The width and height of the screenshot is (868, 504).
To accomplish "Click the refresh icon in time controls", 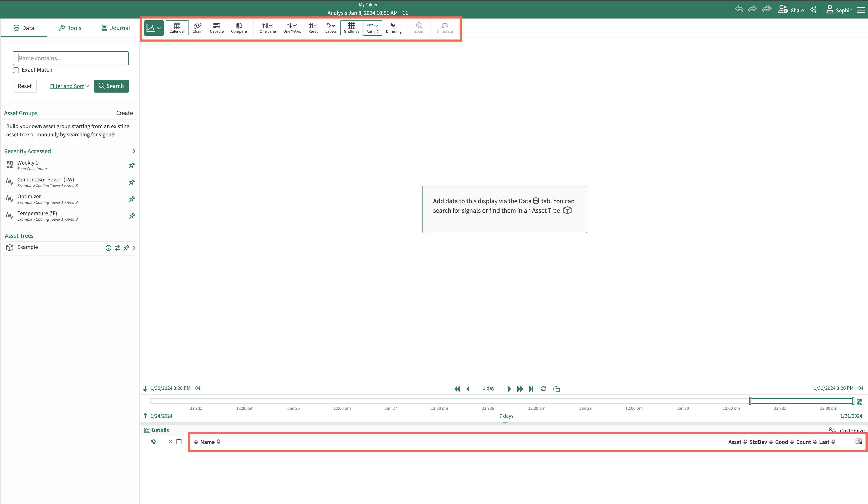I will point(543,389).
